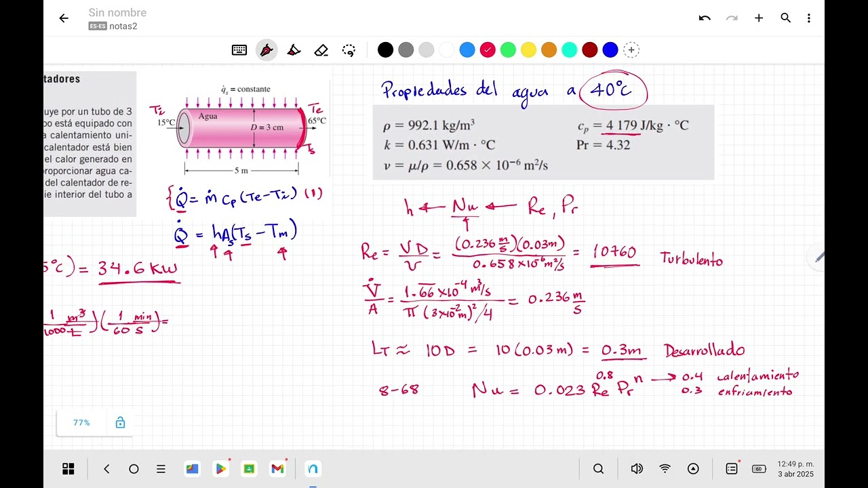The width and height of the screenshot is (868, 488).
Task: Select the lasso selection tool
Action: coord(349,50)
